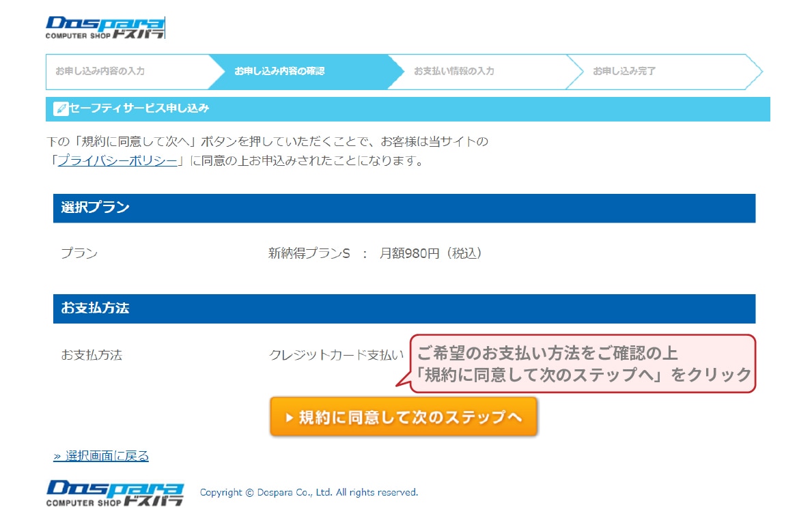This screenshot has width=812, height=529.
Task: Click the クレジットカード支払い payment text
Action: (335, 354)
